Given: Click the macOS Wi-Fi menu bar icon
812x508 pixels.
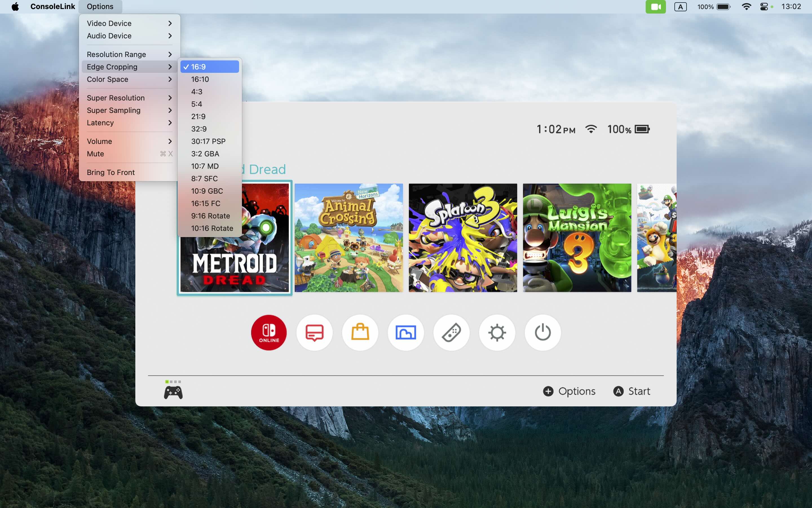Looking at the screenshot, I should click(746, 7).
